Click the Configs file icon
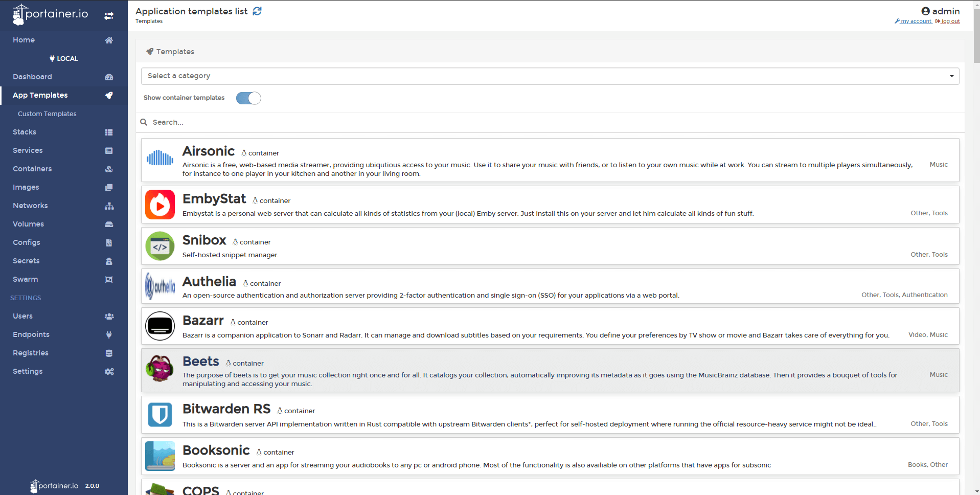The height and width of the screenshot is (495, 980). point(109,243)
